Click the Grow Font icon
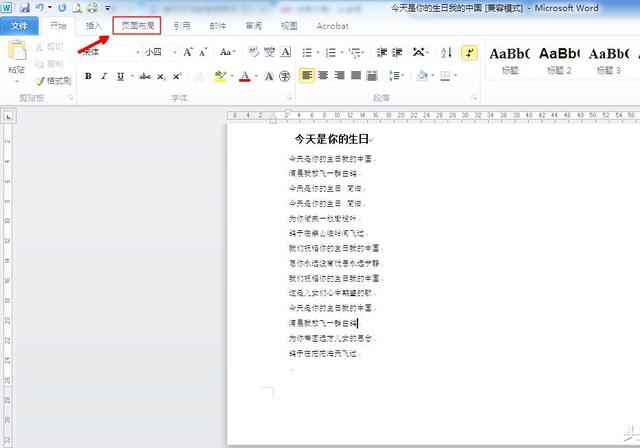 [x=188, y=52]
